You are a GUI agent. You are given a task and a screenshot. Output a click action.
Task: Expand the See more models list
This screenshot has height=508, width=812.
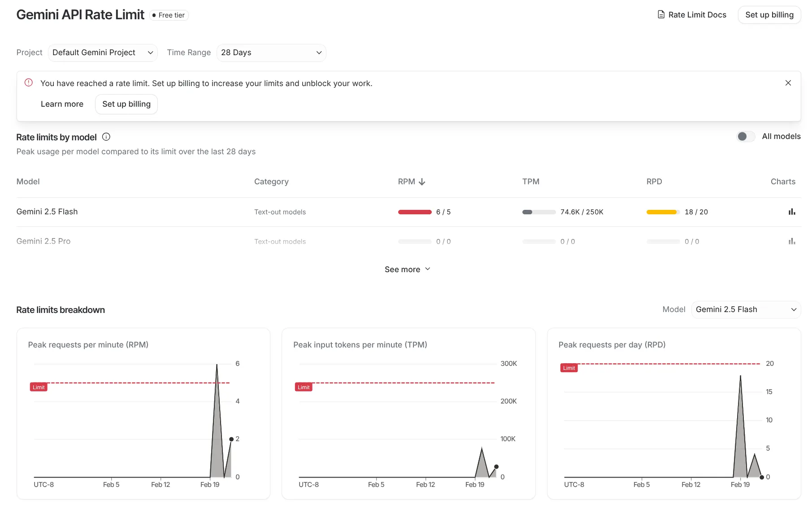[x=407, y=269]
